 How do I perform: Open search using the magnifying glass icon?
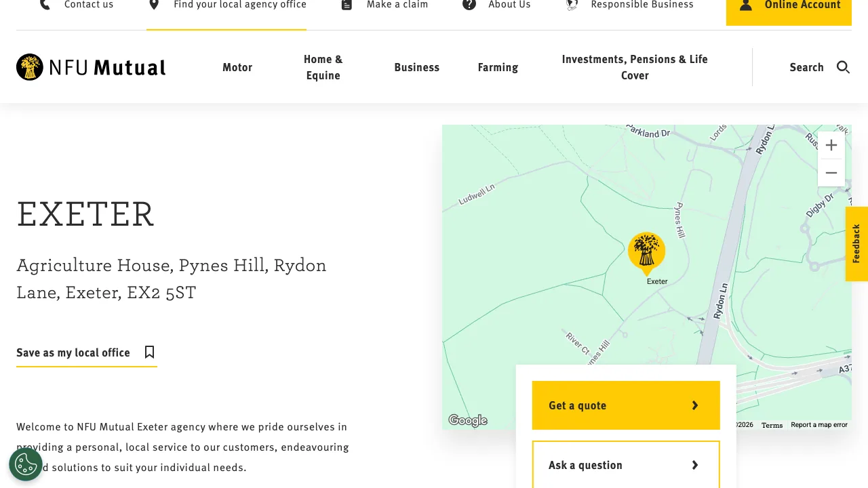click(843, 67)
